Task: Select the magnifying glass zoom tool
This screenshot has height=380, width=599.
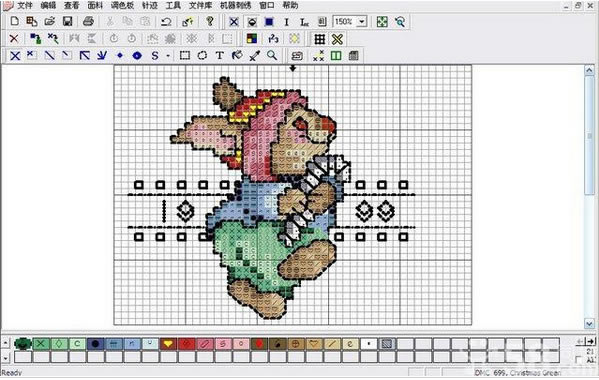Action: tap(272, 56)
